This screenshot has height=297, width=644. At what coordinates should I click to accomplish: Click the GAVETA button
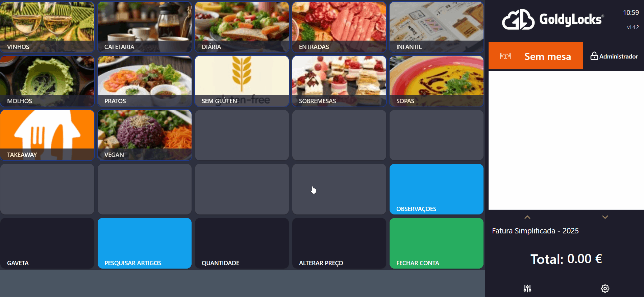pos(47,243)
